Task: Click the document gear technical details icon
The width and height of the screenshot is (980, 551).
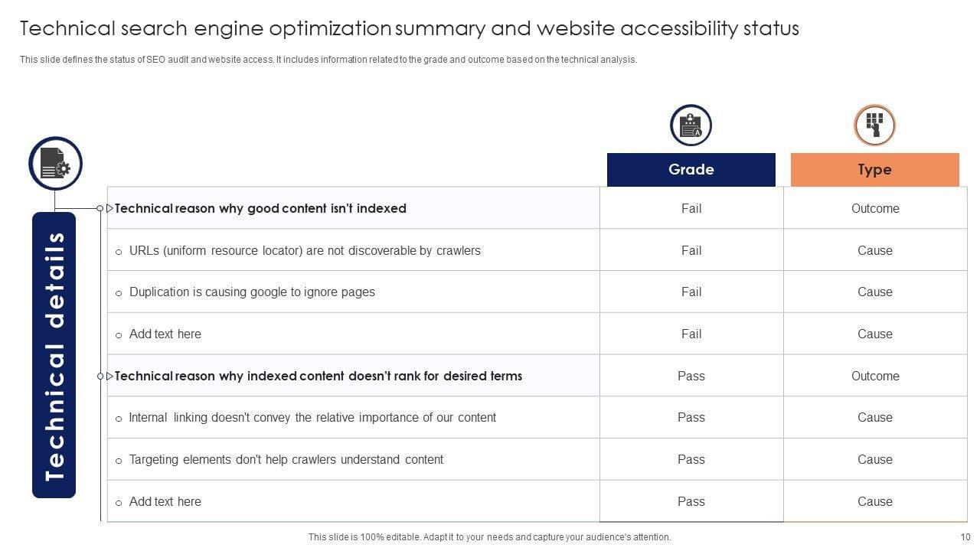Action: point(55,163)
